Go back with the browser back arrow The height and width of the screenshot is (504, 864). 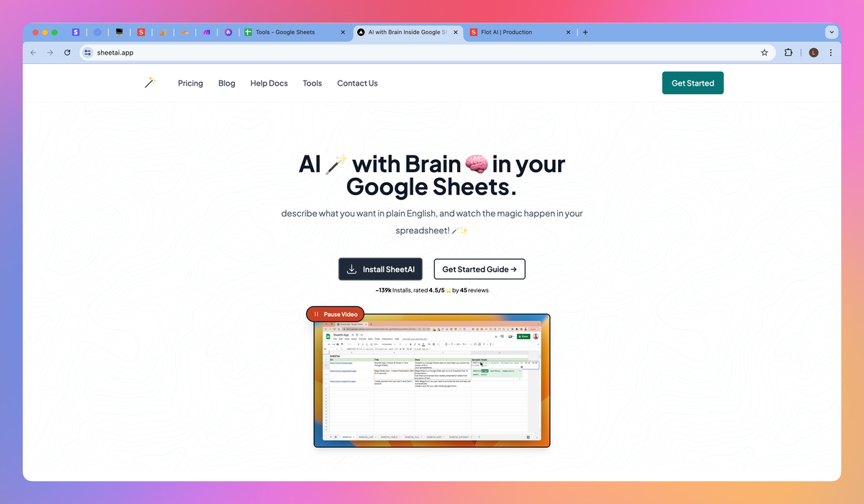pos(33,53)
